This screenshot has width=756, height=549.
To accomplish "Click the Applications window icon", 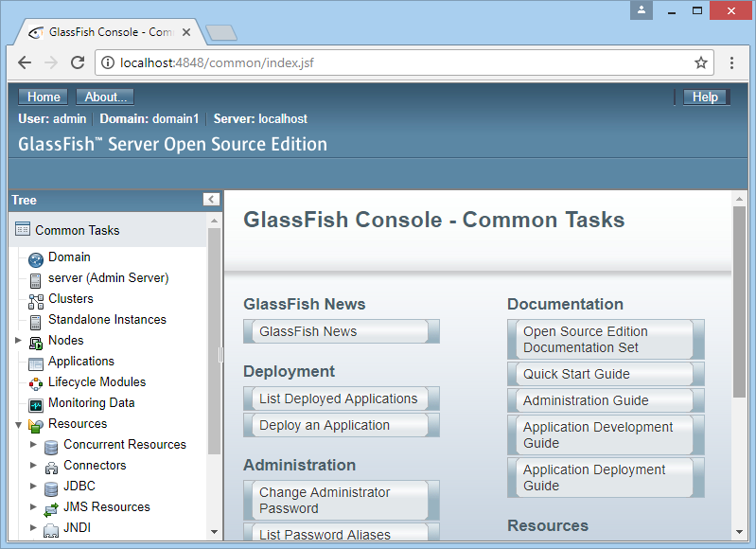I will [36, 363].
